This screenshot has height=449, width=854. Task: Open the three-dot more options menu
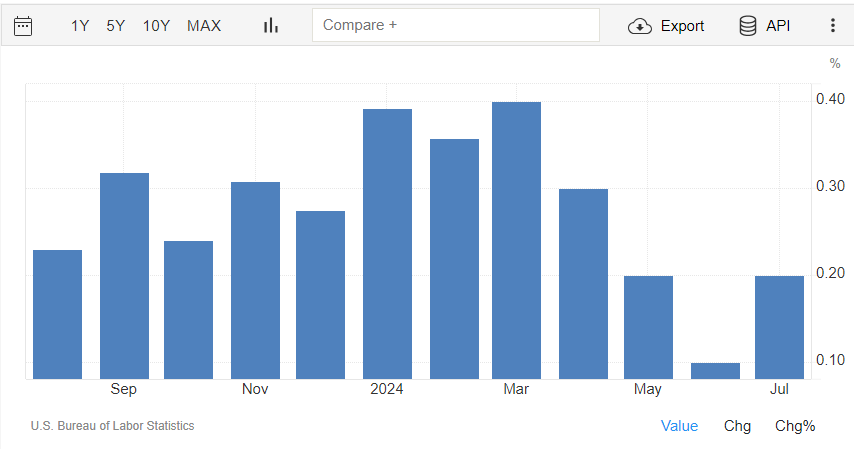click(832, 26)
